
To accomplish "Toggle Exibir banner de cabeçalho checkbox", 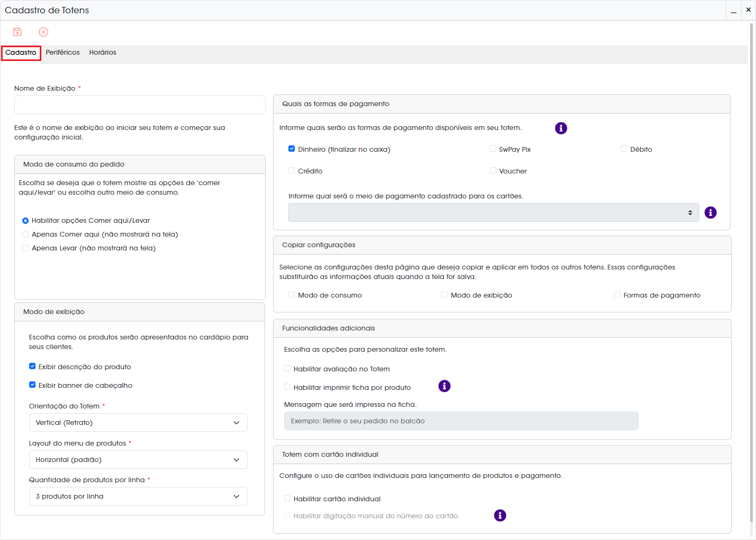I will 32,385.
